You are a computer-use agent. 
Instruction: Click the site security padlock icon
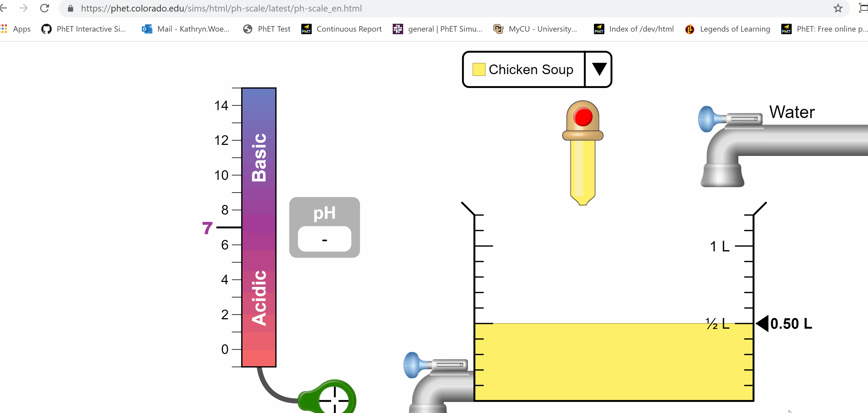coord(71,8)
